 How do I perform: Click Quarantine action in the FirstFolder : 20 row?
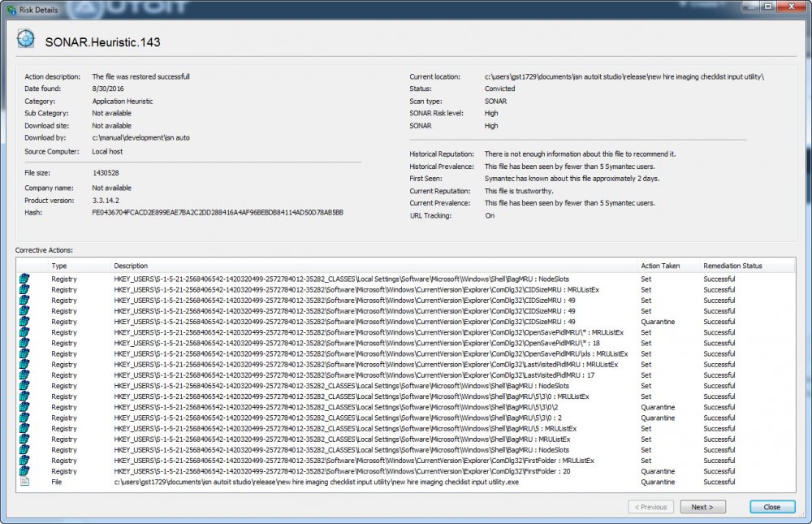658,471
